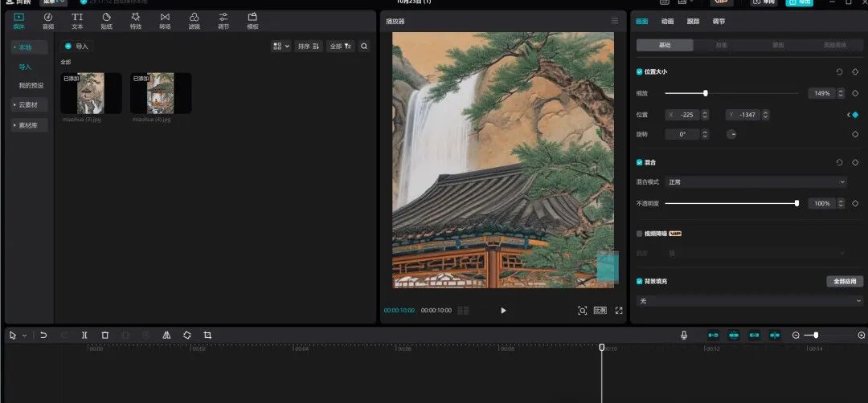
Task: Select the miaohua (3).jpg thumbnail
Action: 91,93
